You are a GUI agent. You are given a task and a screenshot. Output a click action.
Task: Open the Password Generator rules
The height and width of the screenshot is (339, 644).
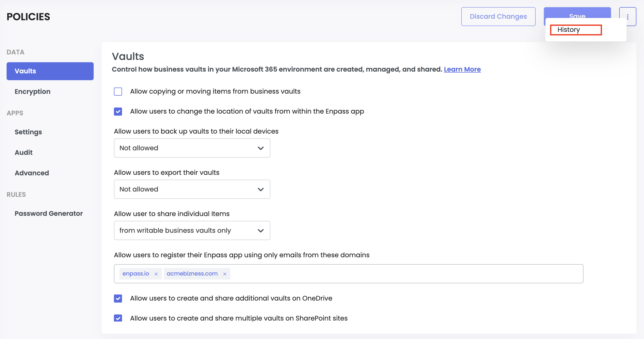pos(49,214)
